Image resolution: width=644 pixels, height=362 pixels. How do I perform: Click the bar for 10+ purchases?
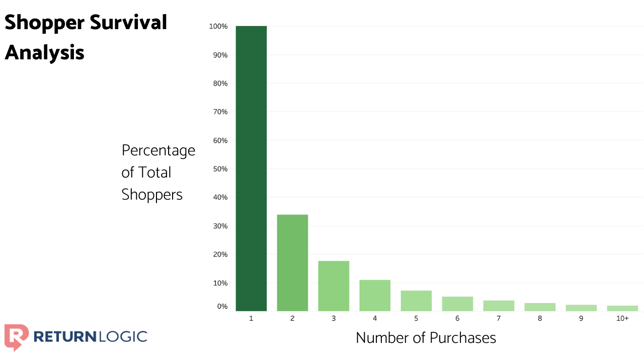pyautogui.click(x=622, y=308)
